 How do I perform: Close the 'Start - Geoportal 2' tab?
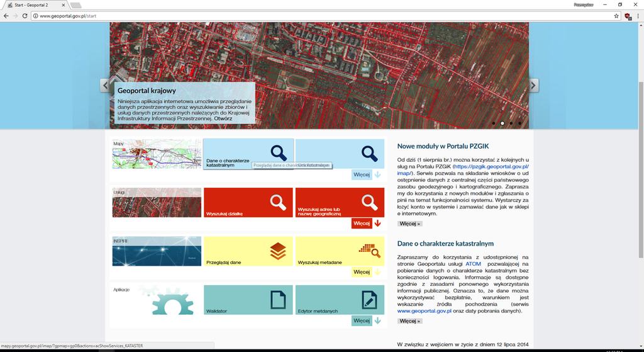click(64, 5)
